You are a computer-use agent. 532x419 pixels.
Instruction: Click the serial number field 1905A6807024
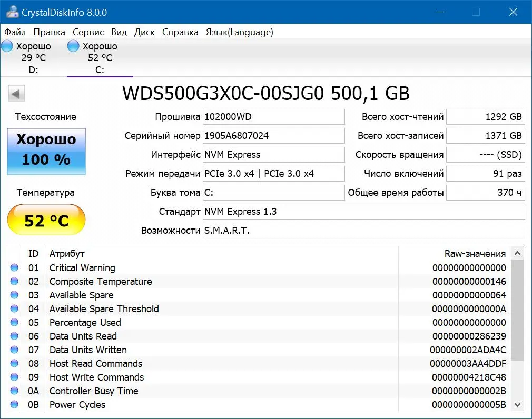pyautogui.click(x=273, y=136)
